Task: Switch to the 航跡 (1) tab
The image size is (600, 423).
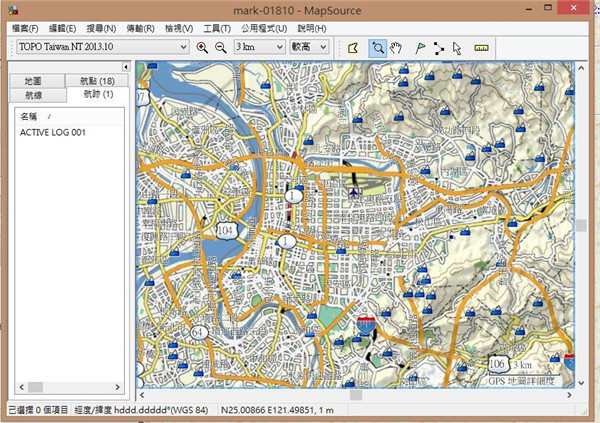Action: coord(98,95)
